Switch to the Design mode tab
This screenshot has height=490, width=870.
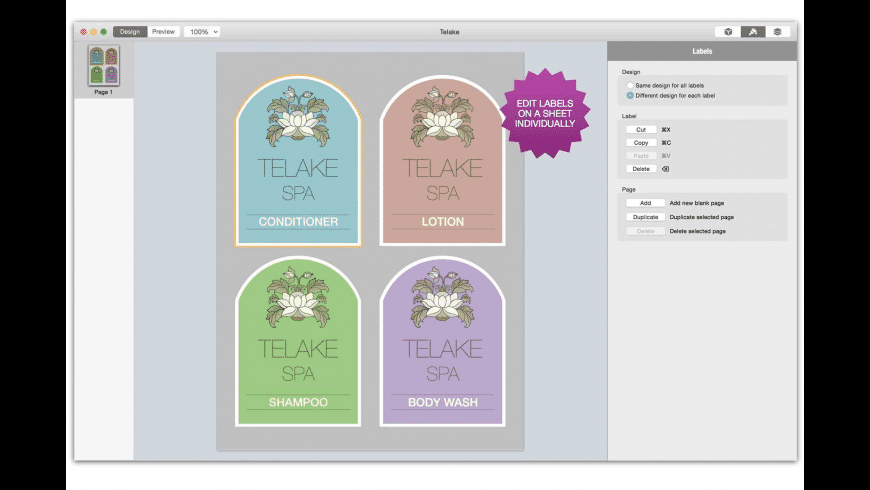pos(130,32)
